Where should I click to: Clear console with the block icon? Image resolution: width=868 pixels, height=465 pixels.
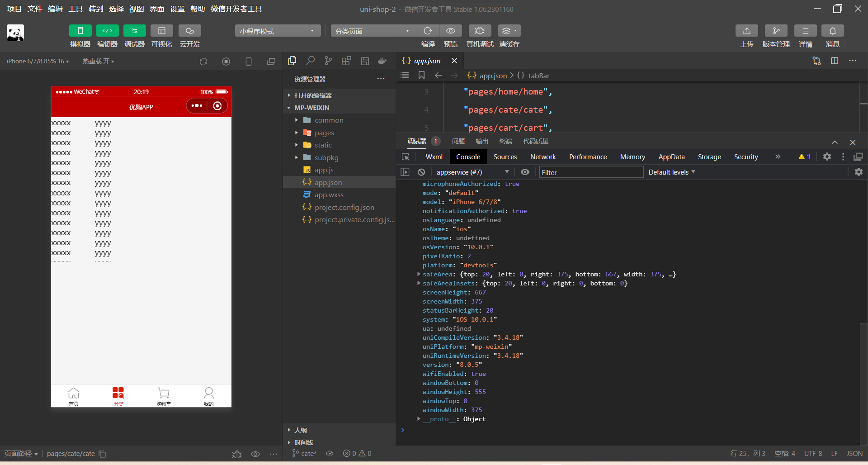click(x=421, y=172)
